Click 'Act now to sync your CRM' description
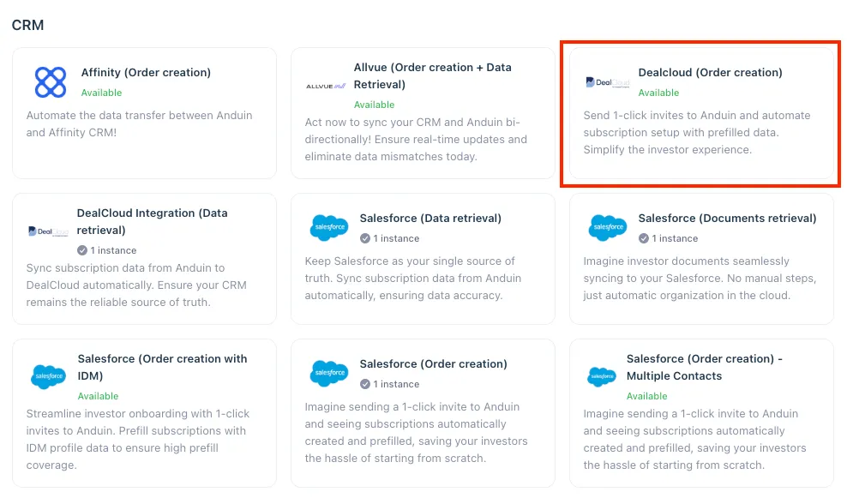The width and height of the screenshot is (847, 504). tap(416, 140)
